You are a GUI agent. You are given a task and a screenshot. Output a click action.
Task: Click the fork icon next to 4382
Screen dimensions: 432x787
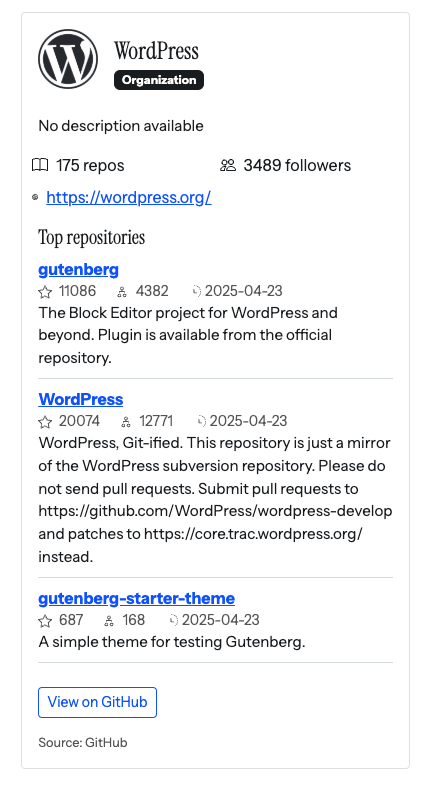[122, 292]
